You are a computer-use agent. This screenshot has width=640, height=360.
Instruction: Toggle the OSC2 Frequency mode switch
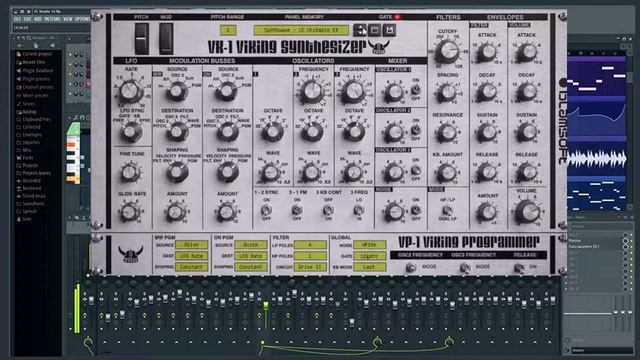pyautogui.click(x=411, y=268)
